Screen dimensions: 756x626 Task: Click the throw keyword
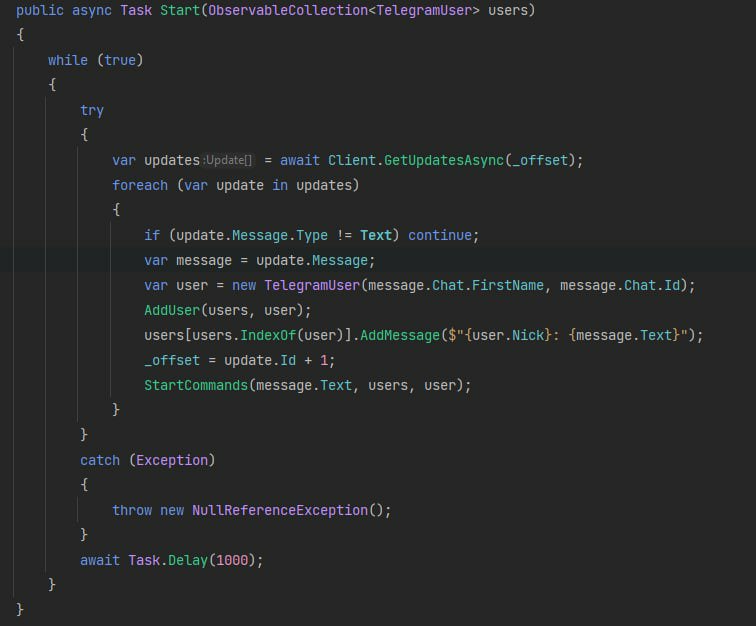click(x=132, y=510)
